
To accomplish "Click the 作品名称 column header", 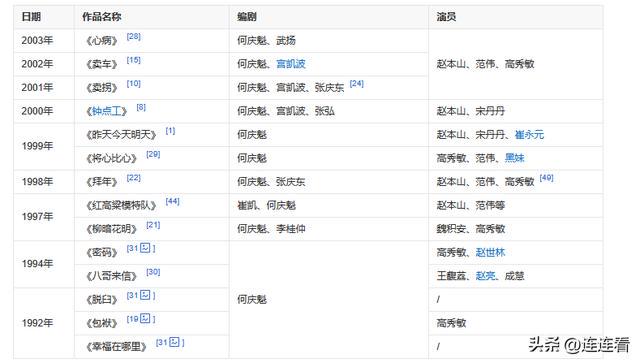I will (152, 17).
